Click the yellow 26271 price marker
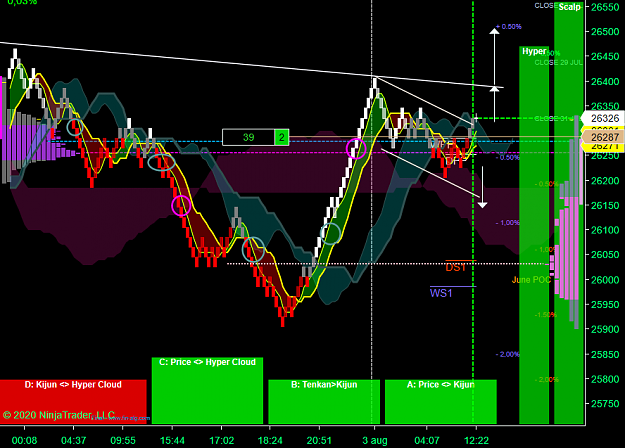Screen dimensions: 625x448 [x=604, y=147]
